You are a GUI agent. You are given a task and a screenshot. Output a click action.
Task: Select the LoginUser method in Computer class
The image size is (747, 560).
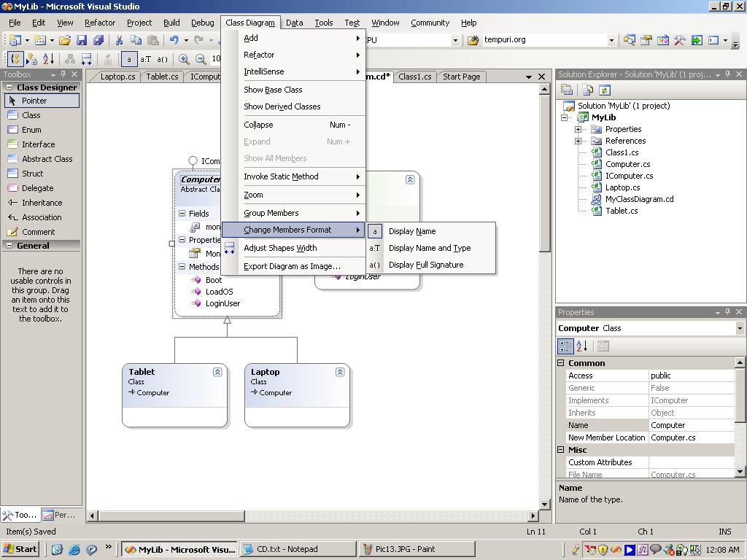[222, 303]
